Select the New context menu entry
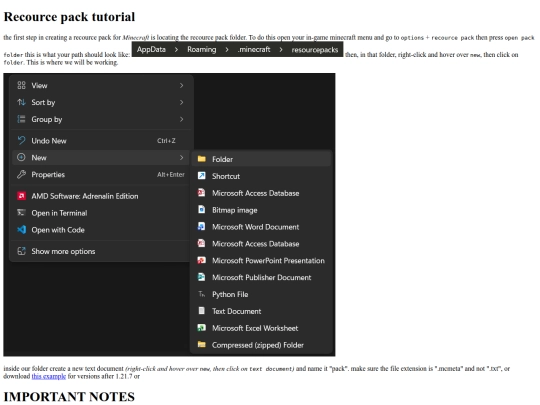540x405 pixels. click(x=101, y=157)
